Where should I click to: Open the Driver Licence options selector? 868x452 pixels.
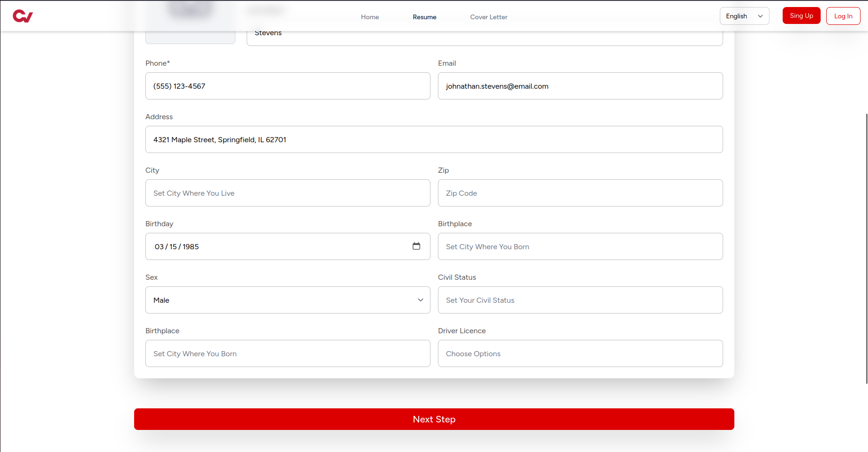pyautogui.click(x=580, y=353)
